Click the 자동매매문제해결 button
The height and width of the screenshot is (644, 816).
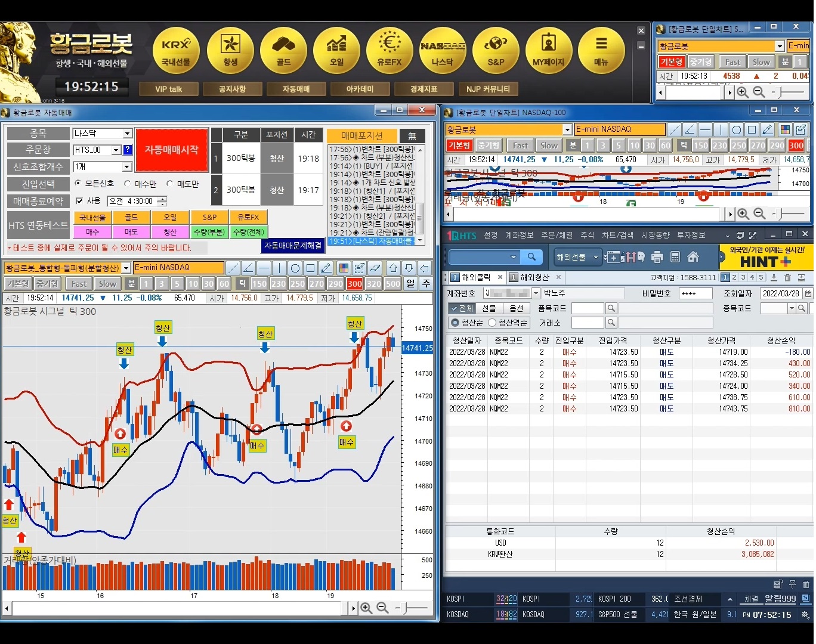(293, 246)
